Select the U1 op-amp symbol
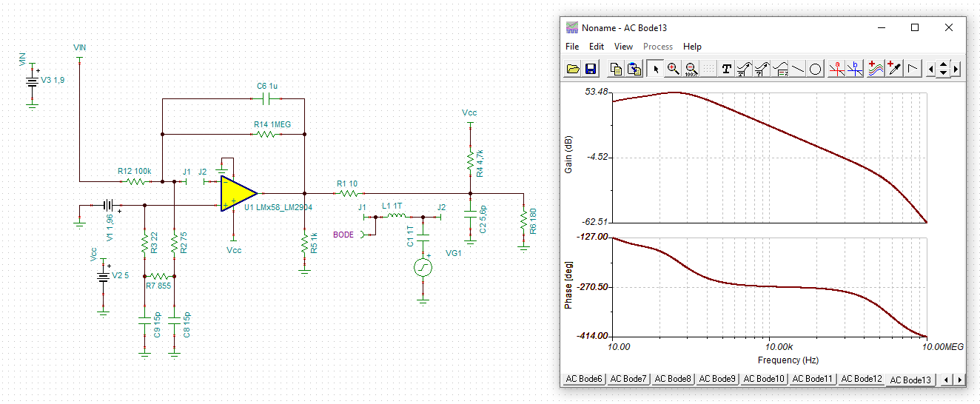The image size is (980, 404). click(x=238, y=194)
